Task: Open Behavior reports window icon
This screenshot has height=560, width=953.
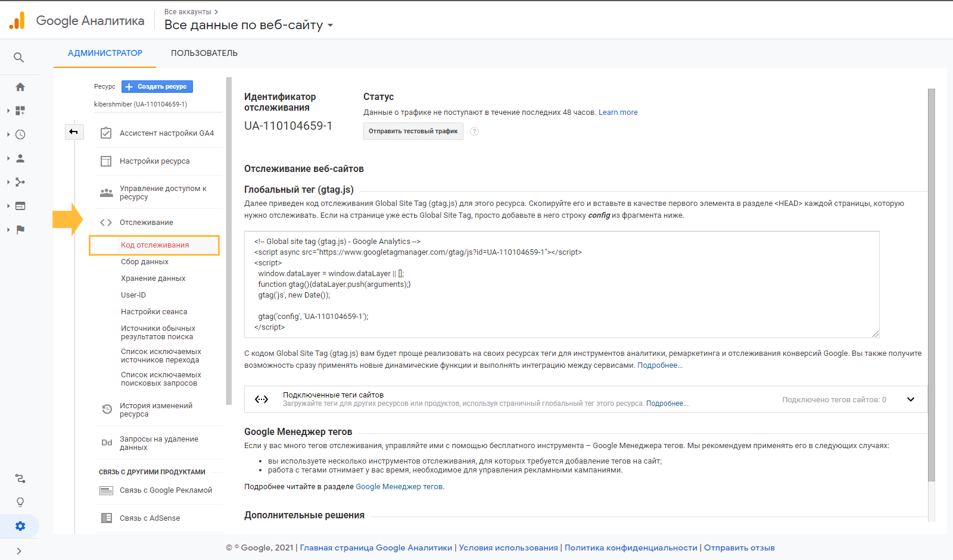Action: 20,206
